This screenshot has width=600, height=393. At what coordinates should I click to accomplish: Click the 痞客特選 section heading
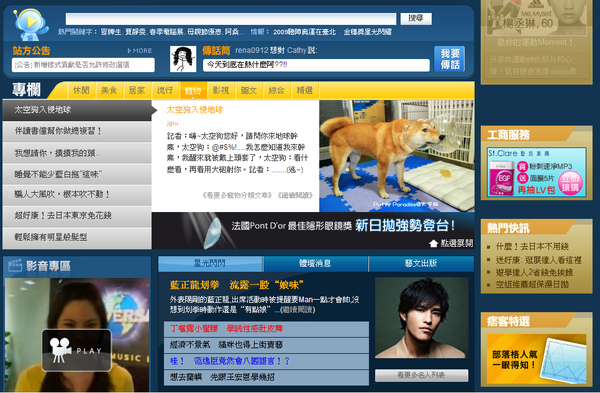tap(508, 321)
